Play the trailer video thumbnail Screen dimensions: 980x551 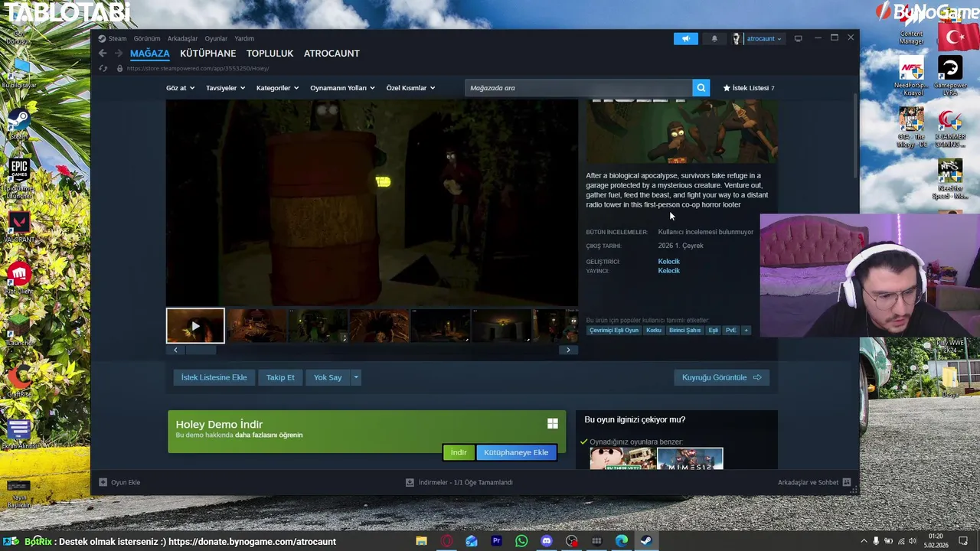[x=195, y=326]
